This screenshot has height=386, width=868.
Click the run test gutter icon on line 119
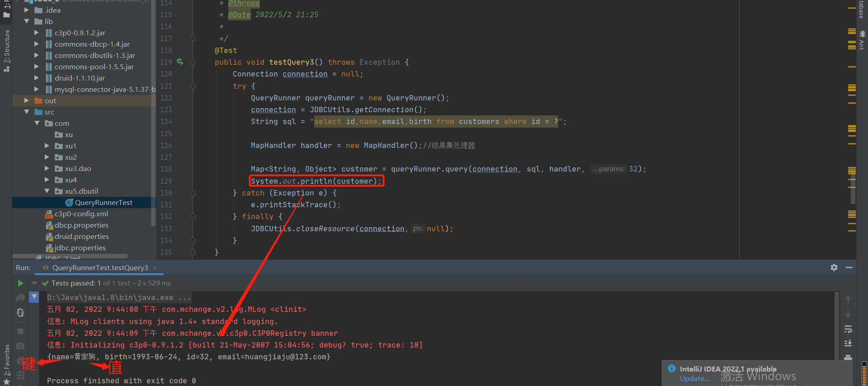[180, 62]
